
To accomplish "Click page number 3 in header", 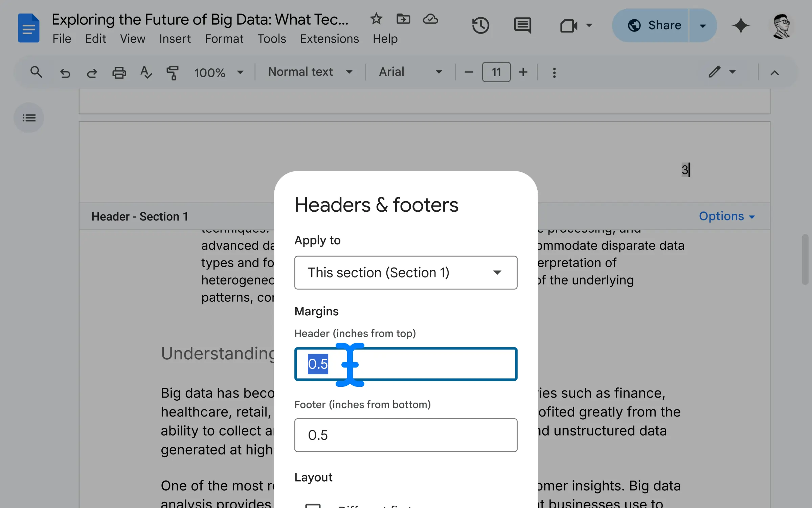I will click(x=685, y=169).
